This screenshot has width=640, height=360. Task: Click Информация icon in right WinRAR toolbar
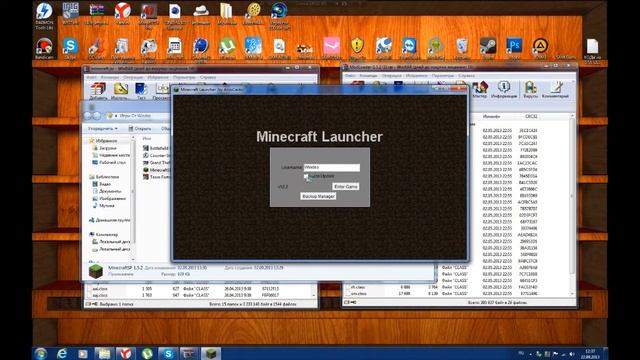[504, 90]
